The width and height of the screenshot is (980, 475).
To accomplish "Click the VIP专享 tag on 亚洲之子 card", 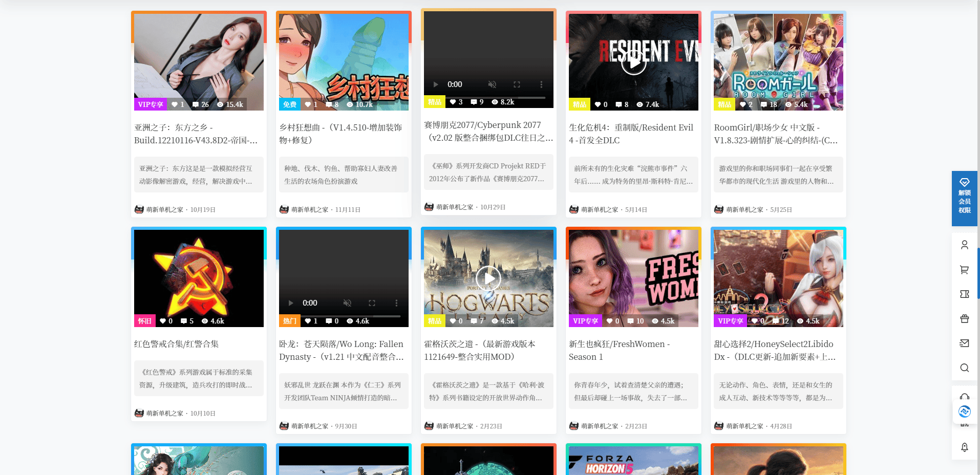I will click(x=151, y=104).
